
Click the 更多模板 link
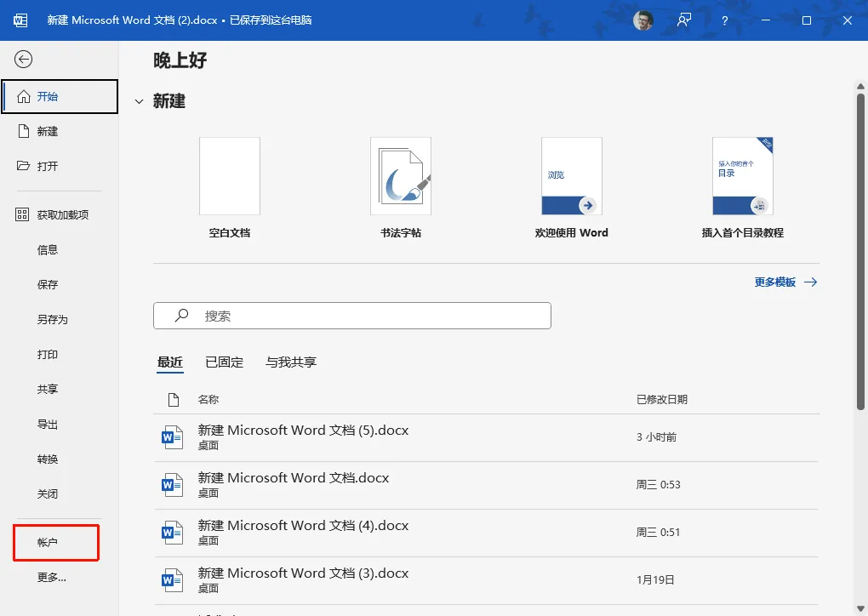pyautogui.click(x=775, y=282)
